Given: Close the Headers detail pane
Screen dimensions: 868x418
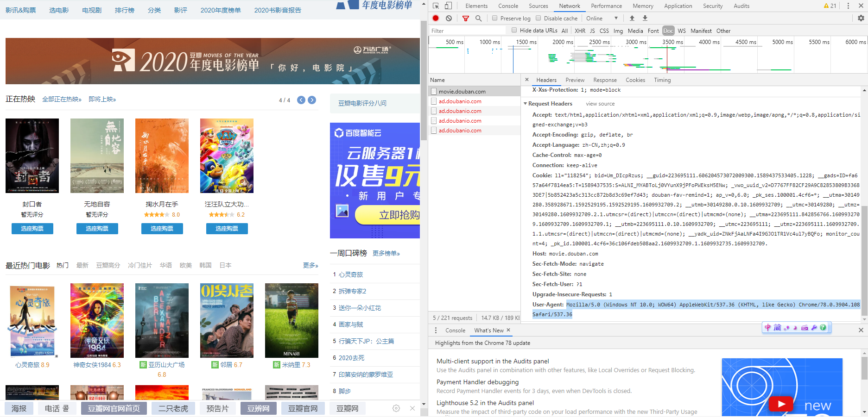Looking at the screenshot, I should 527,80.
